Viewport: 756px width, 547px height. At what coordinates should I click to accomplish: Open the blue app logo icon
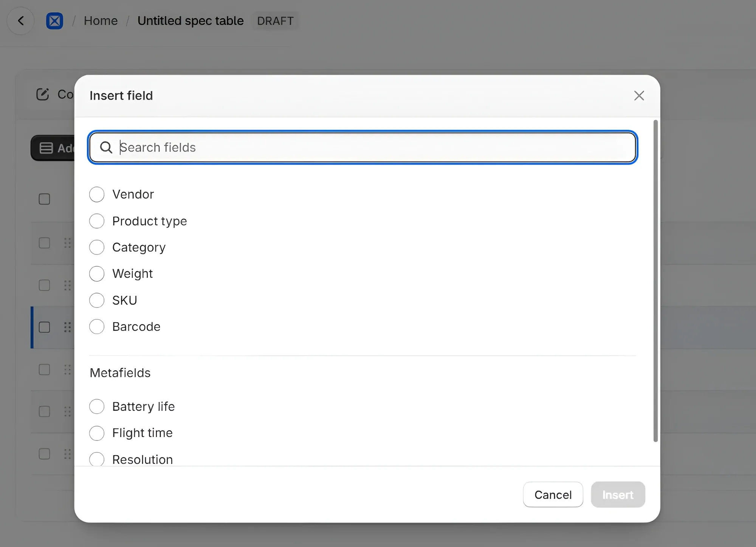(54, 21)
